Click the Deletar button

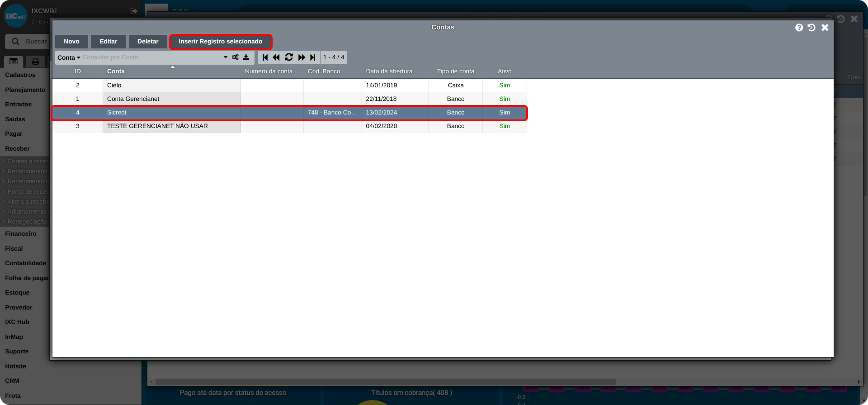click(x=148, y=42)
